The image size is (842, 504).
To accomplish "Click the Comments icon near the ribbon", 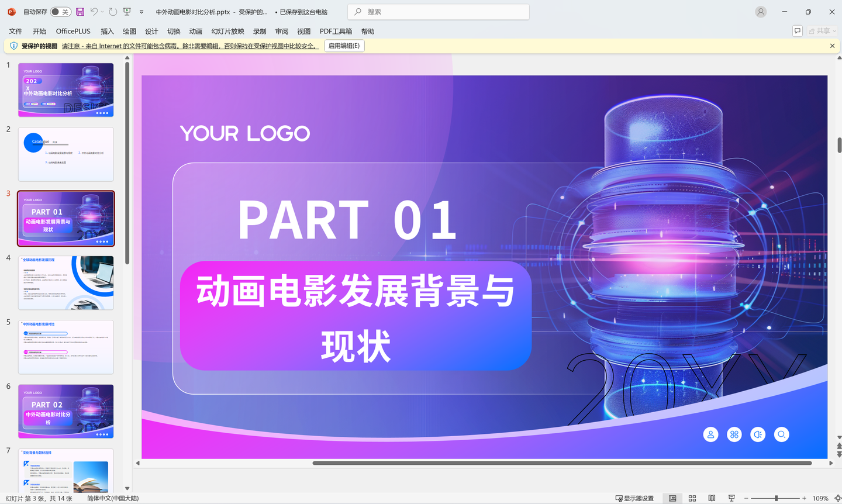I will click(797, 31).
